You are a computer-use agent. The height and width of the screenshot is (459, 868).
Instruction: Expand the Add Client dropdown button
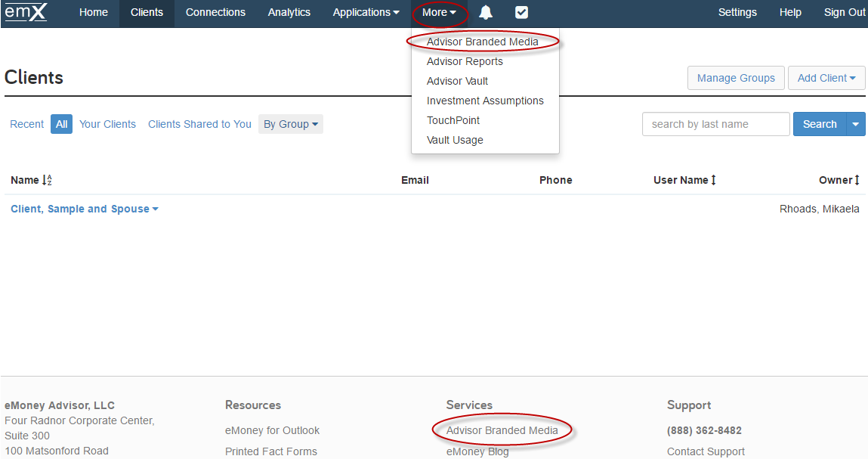pos(826,78)
